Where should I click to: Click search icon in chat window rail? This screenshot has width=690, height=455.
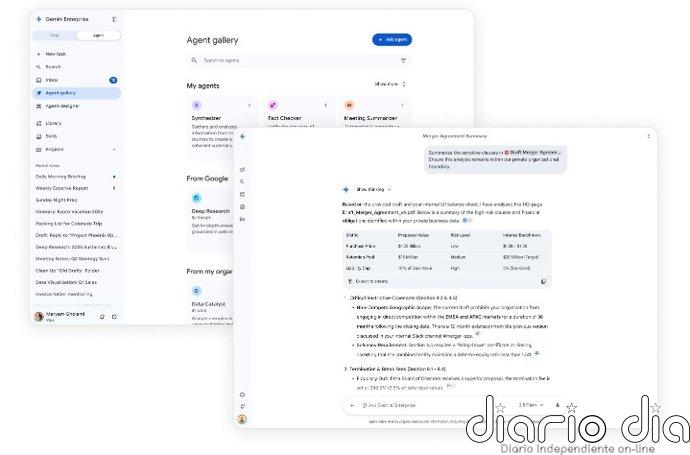tap(242, 181)
